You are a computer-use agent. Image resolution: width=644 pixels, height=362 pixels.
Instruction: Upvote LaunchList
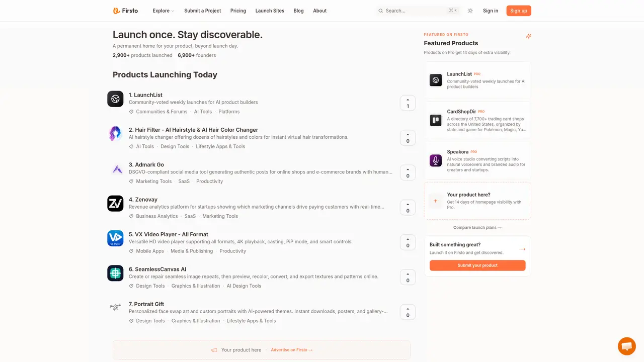coord(408,103)
